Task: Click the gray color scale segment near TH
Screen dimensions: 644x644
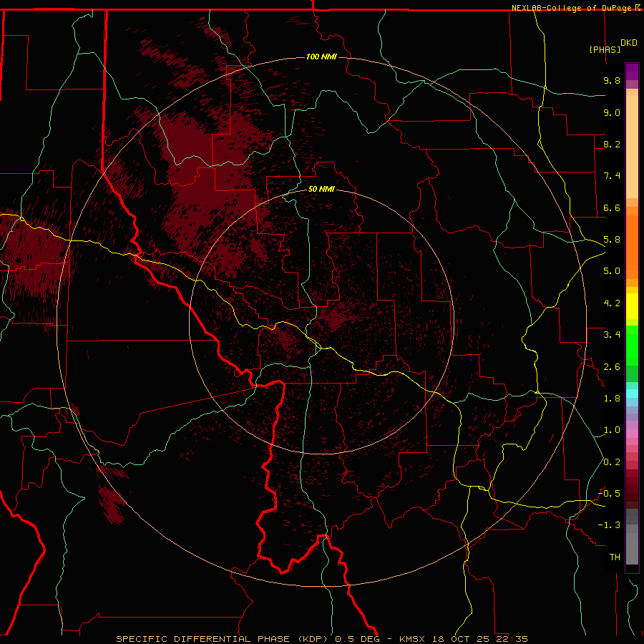Action: point(632,548)
